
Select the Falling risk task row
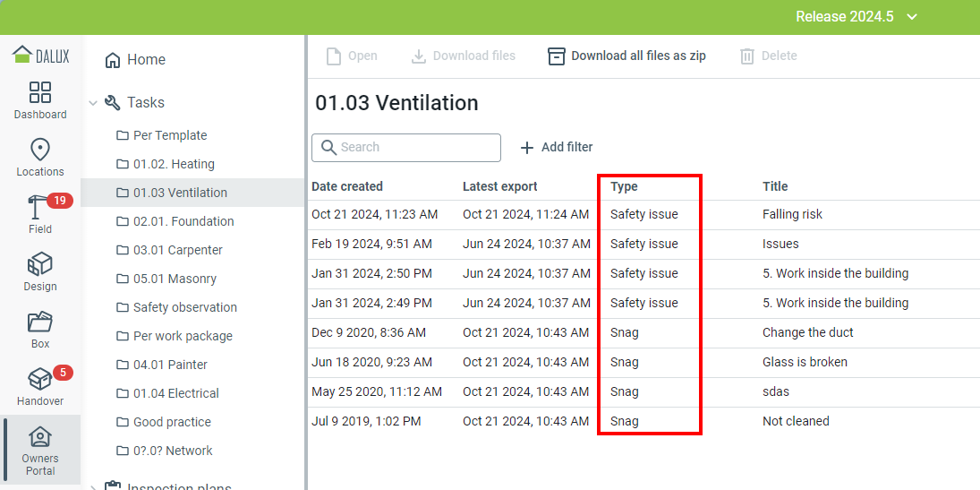792,214
